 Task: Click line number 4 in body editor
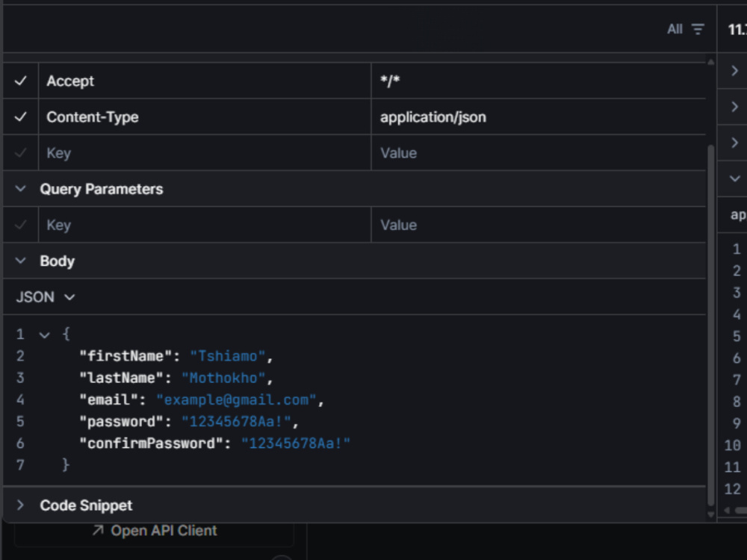pyautogui.click(x=20, y=399)
